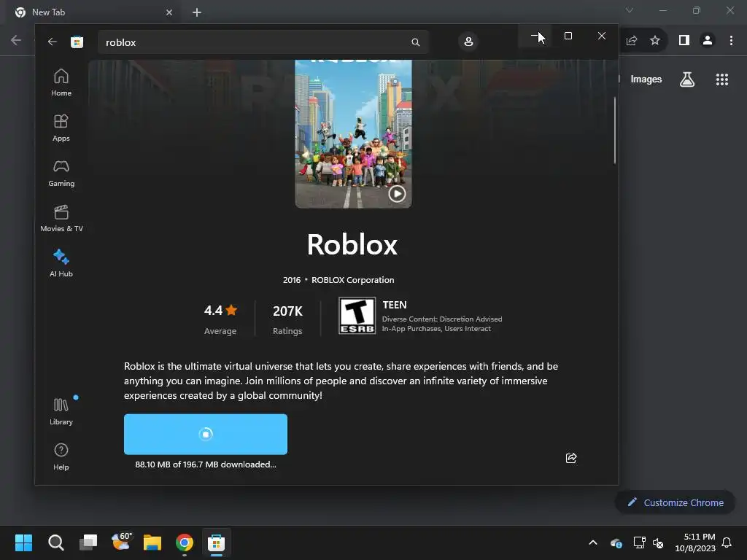Open Chrome tab search chevron
747x560 pixels.
coord(630,10)
